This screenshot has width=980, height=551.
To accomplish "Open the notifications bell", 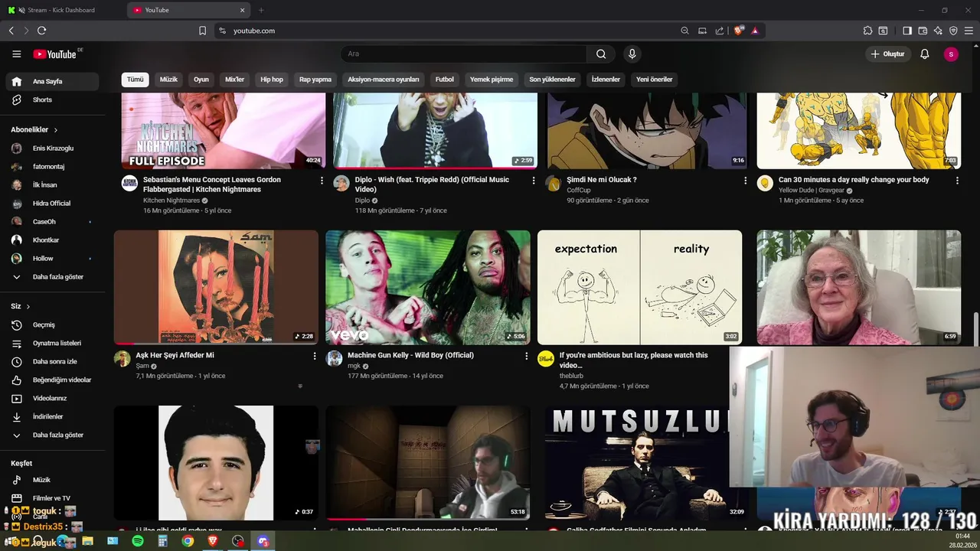I will tap(925, 54).
